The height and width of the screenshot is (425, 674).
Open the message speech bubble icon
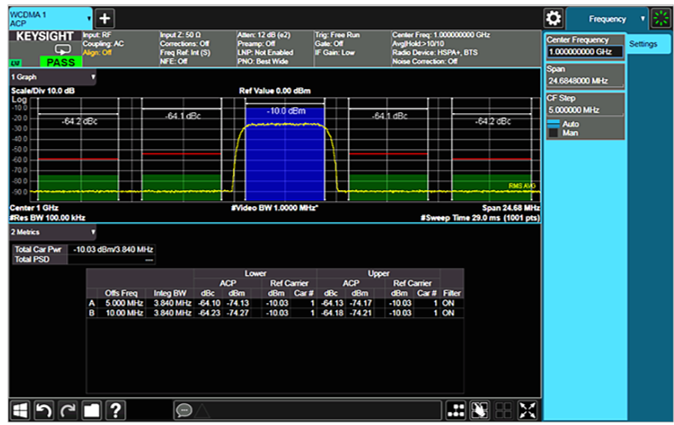coord(183,410)
